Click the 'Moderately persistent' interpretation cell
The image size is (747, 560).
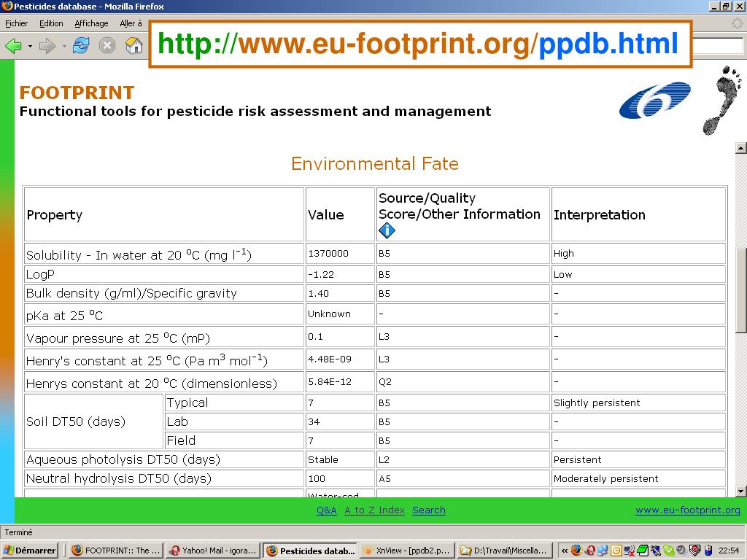pyautogui.click(x=638, y=478)
